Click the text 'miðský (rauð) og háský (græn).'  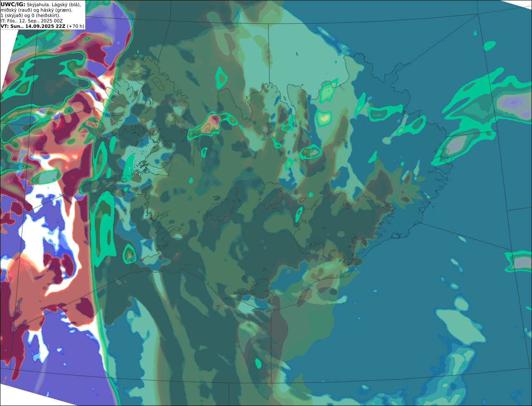pyautogui.click(x=36, y=10)
